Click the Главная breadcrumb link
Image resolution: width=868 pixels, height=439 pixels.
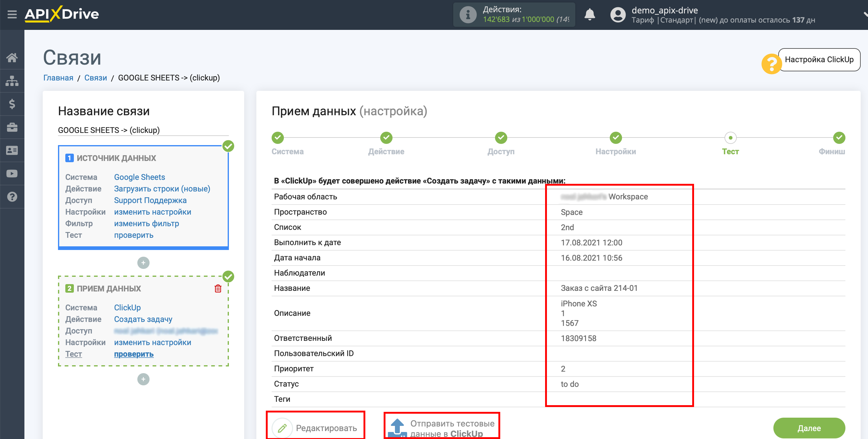point(58,78)
